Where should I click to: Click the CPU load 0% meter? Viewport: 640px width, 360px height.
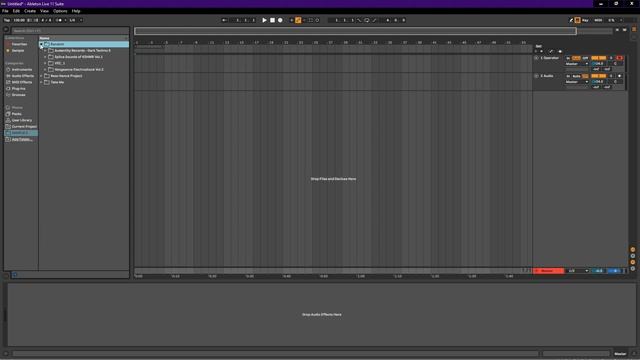611,20
